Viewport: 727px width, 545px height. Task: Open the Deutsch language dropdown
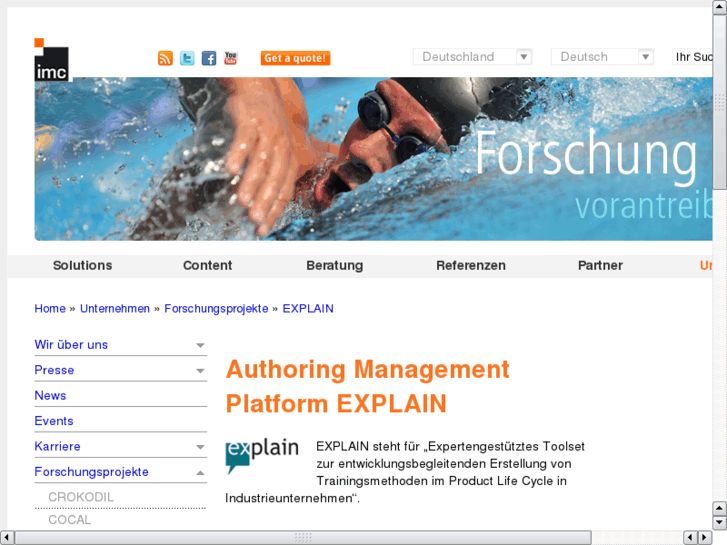tap(602, 57)
